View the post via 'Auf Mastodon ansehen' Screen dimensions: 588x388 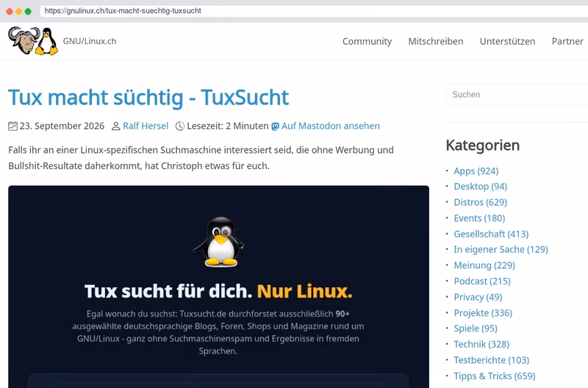pos(330,126)
